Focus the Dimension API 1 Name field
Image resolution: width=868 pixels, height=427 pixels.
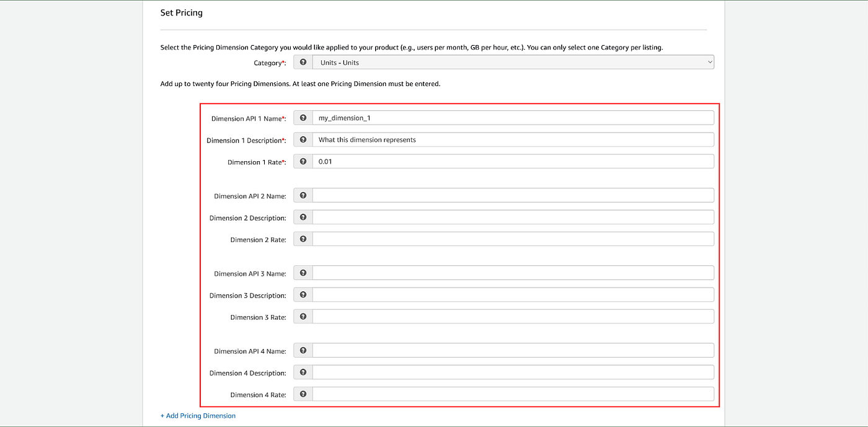click(x=513, y=118)
